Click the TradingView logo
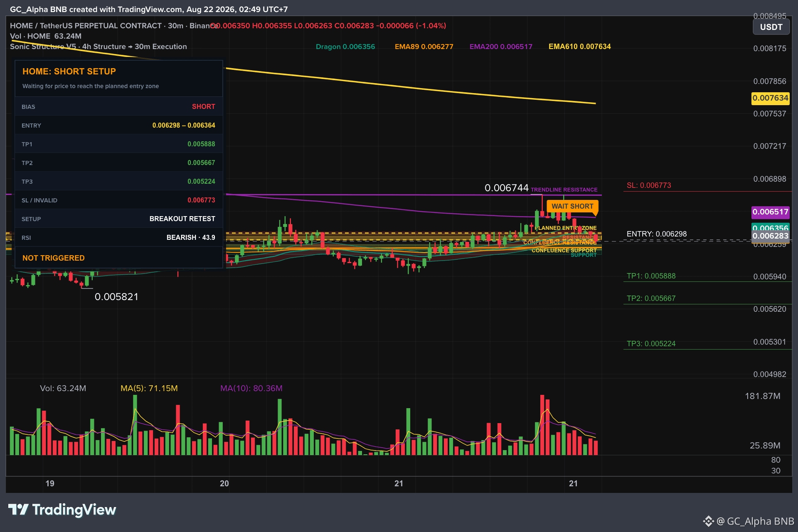 (x=62, y=510)
